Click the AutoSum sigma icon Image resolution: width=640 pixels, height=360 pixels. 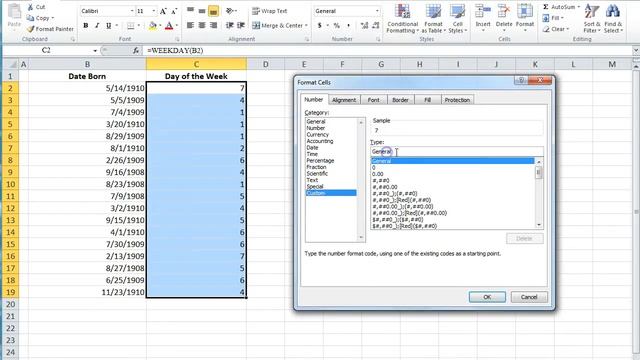(x=546, y=7)
